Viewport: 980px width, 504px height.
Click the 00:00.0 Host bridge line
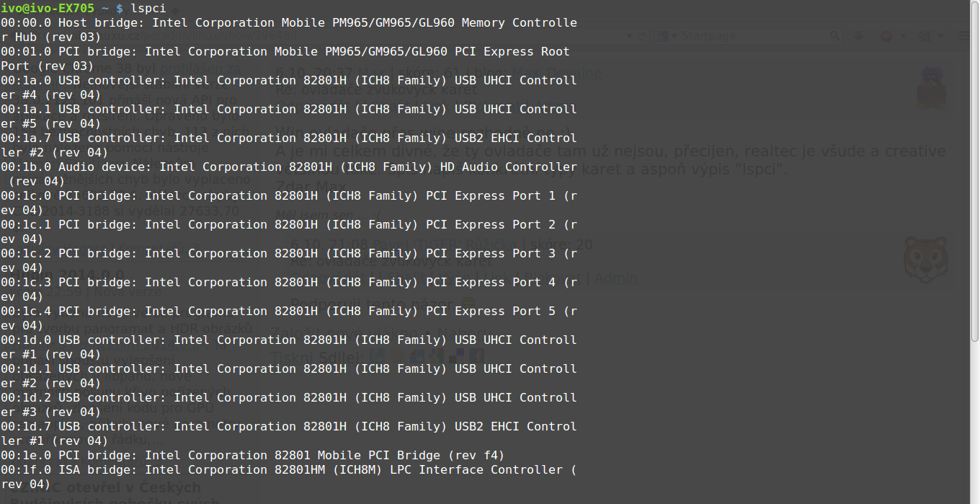pos(289,30)
